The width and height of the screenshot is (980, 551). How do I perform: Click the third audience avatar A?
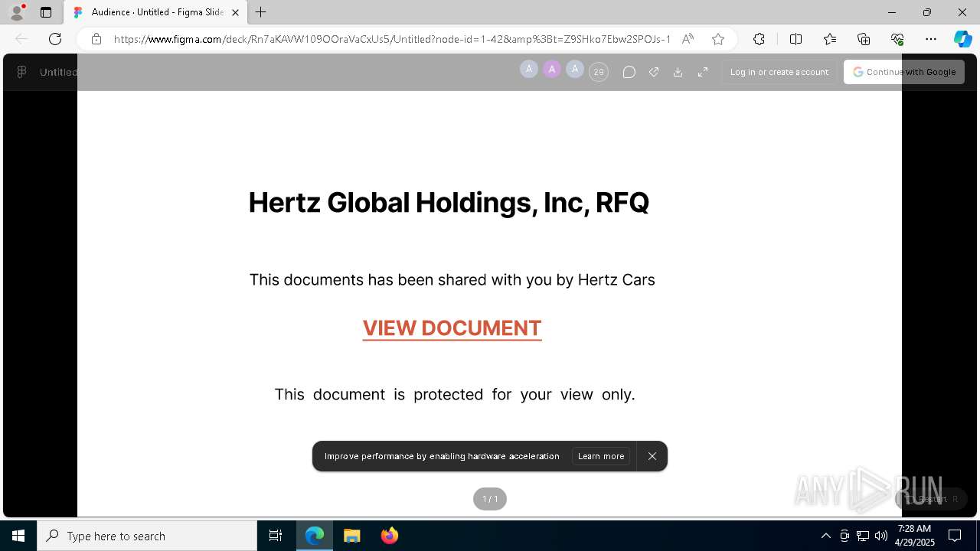[575, 70]
